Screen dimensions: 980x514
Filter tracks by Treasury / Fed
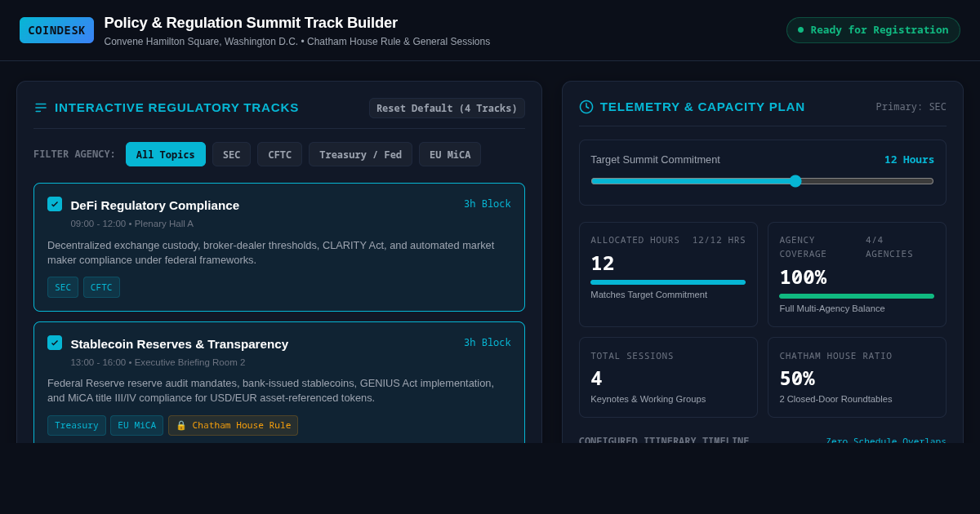pyautogui.click(x=360, y=154)
